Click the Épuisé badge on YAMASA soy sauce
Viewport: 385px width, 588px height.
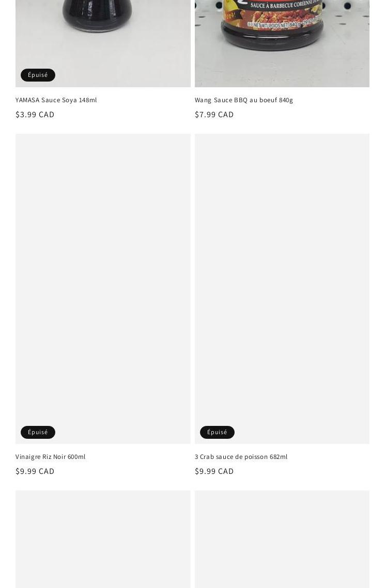pyautogui.click(x=38, y=75)
